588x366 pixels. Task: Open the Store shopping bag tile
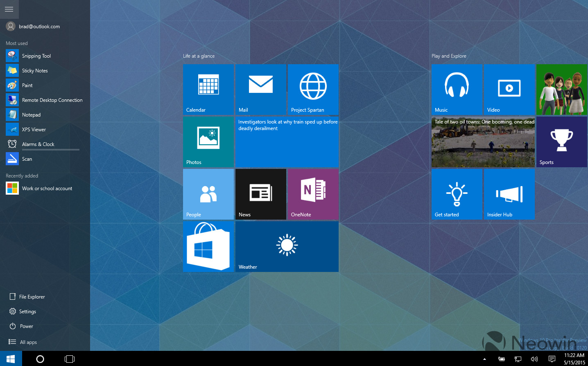[208, 247]
